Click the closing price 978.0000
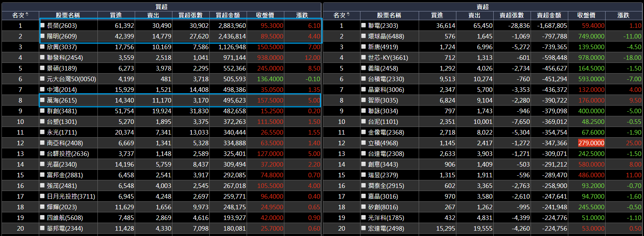644x236 pixels. tap(591, 58)
